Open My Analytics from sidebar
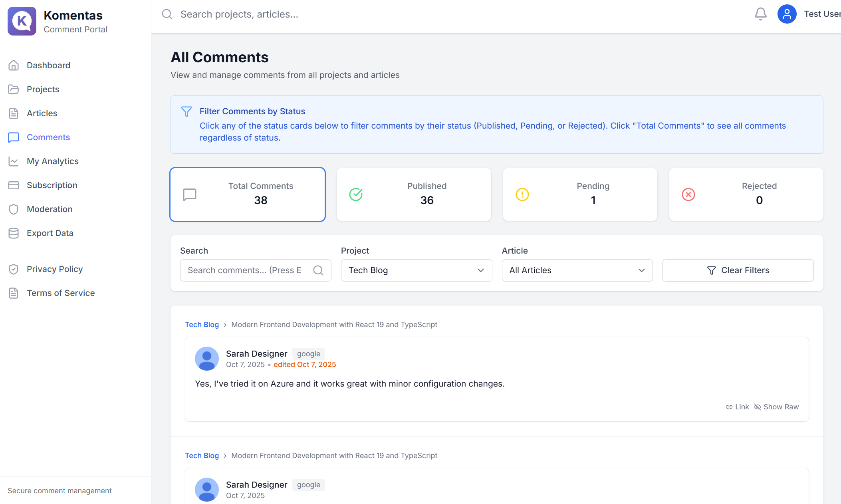Screen dimensions: 841x504 (x=52, y=161)
